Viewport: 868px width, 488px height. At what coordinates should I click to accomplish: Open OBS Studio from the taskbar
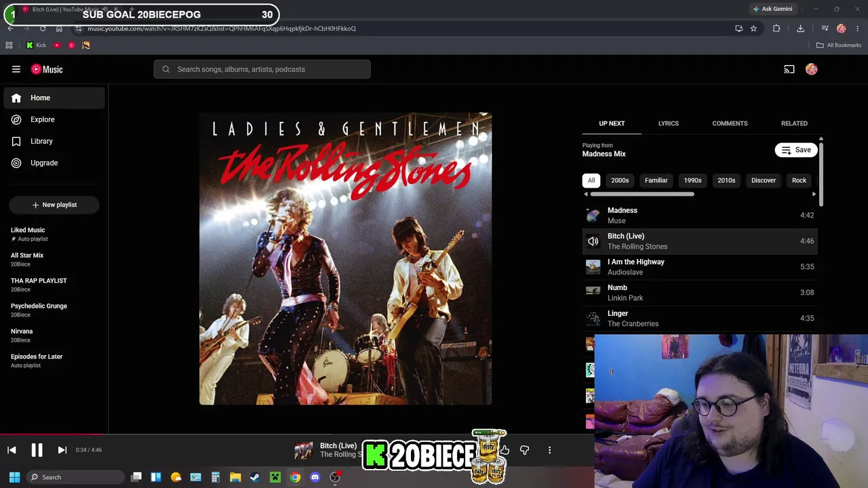(335, 477)
